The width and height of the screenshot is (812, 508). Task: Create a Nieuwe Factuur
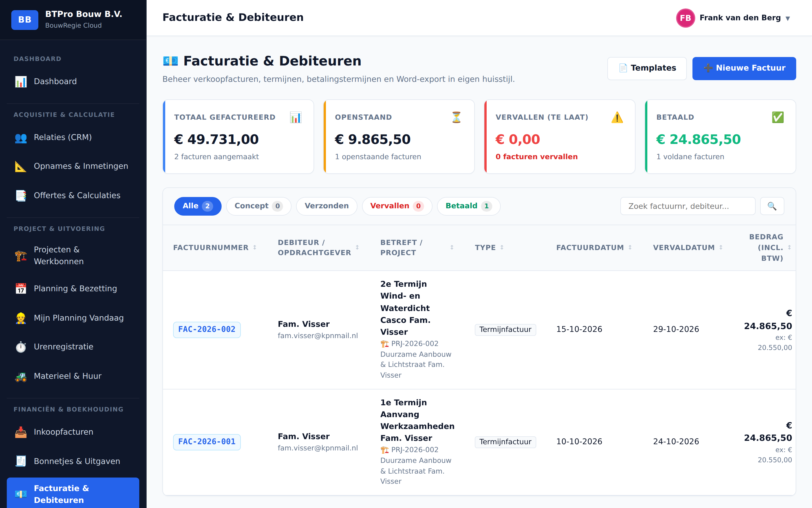744,68
